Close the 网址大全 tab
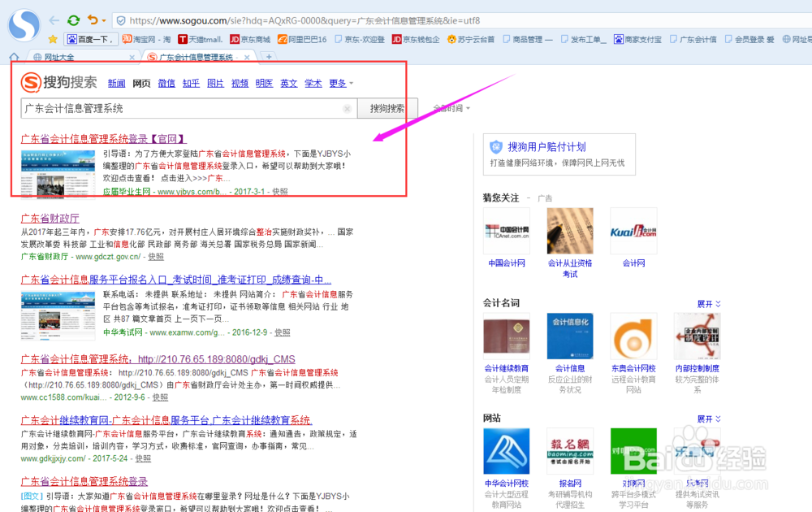812x512 pixels. click(x=132, y=57)
